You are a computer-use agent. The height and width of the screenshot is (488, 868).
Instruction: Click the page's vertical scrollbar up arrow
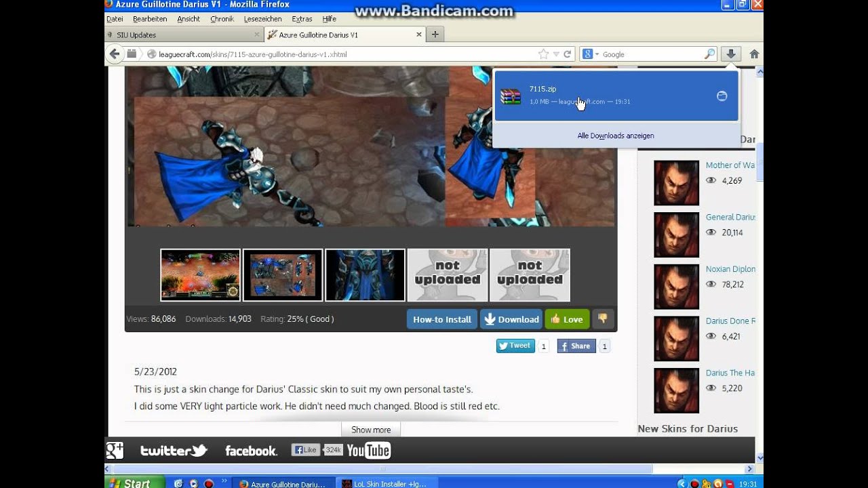[759, 71]
